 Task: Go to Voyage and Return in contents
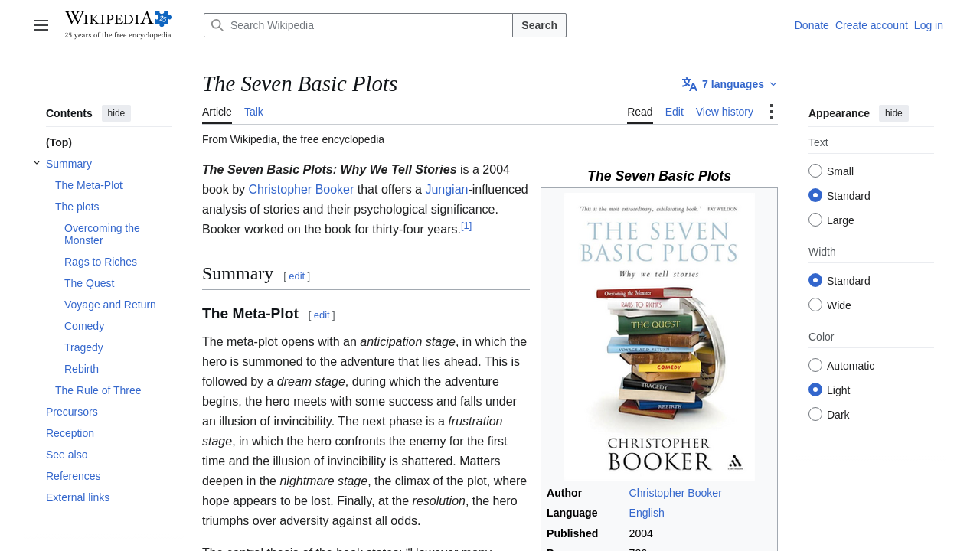[110, 305]
